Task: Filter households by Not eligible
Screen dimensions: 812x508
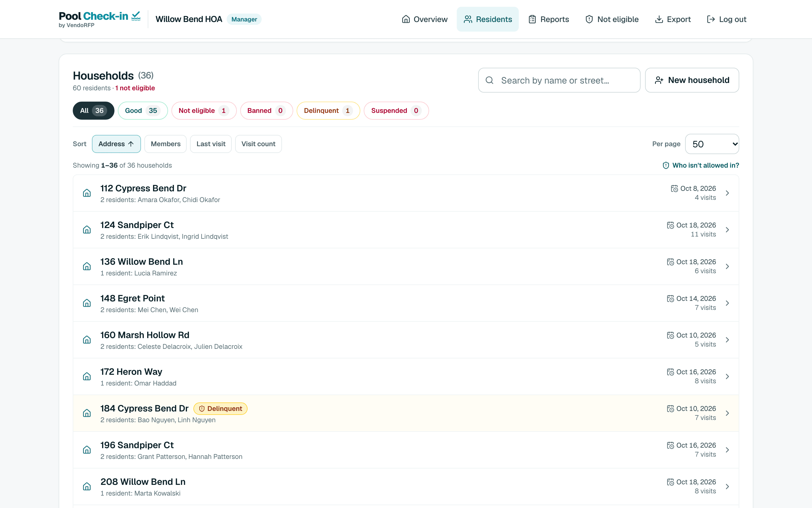Action: point(204,111)
